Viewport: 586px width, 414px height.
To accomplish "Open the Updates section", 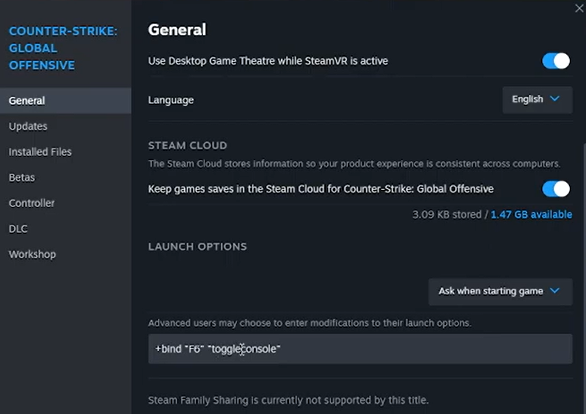I will (65, 126).
